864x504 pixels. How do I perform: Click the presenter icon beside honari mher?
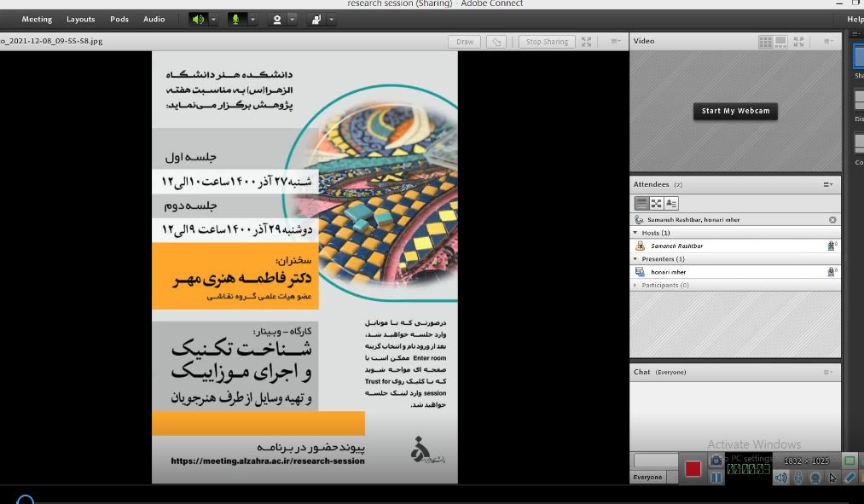point(640,272)
